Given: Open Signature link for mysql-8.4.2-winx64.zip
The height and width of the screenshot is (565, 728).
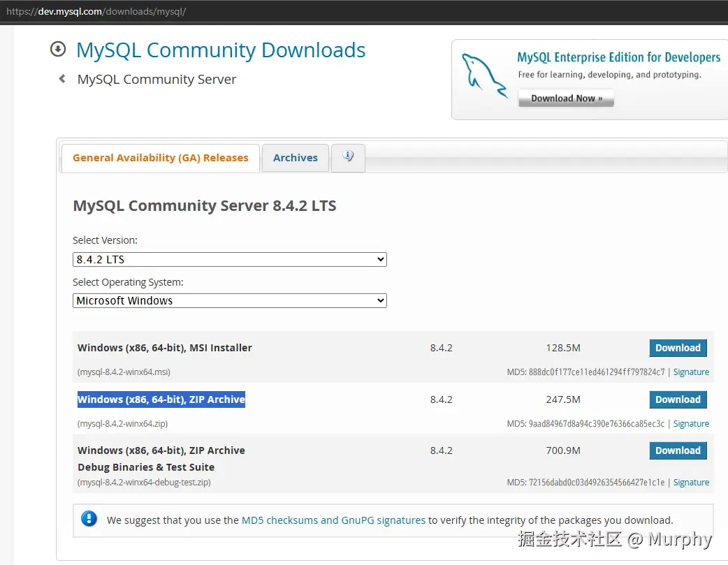Looking at the screenshot, I should tap(691, 423).
